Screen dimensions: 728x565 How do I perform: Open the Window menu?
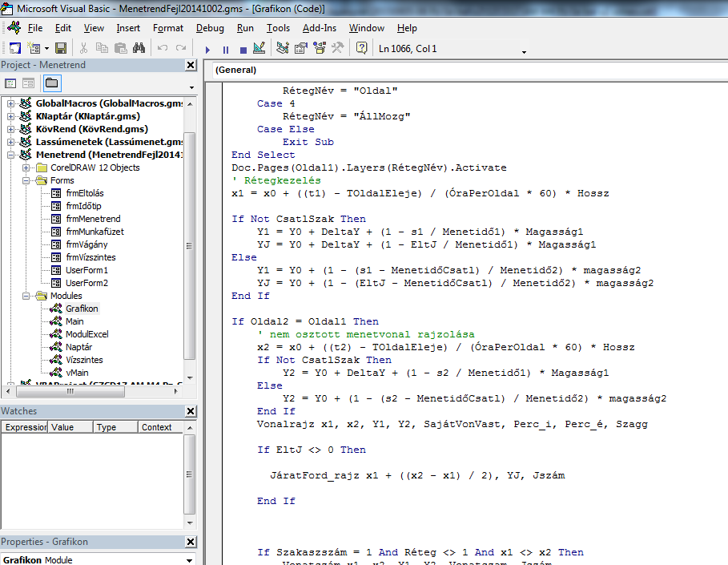[367, 28]
